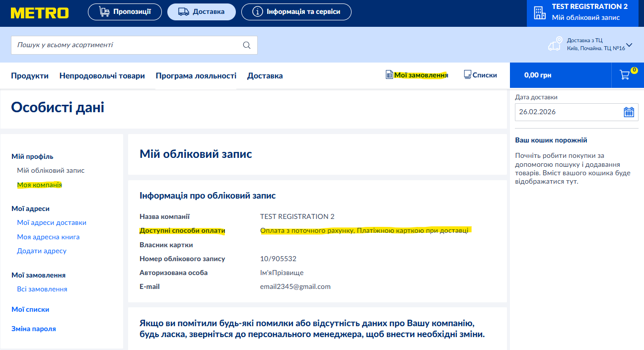Screen dimensions: 644x350
Task: Open the Пропозиції offers button
Action: [125, 12]
